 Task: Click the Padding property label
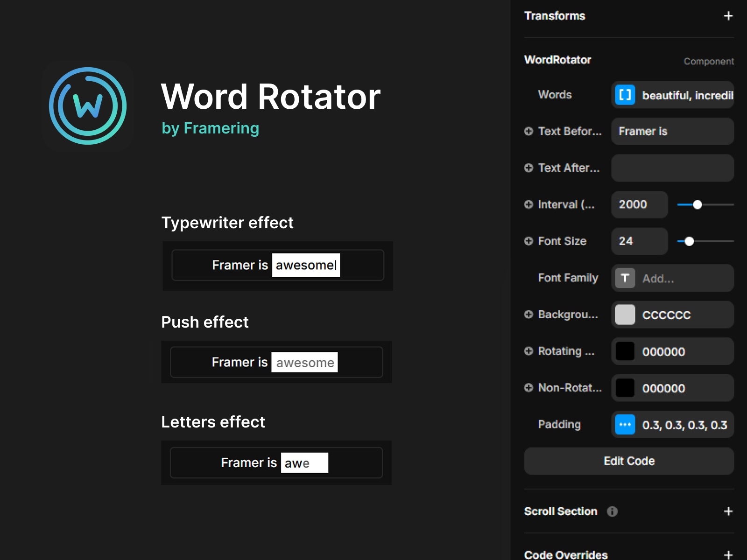click(559, 425)
